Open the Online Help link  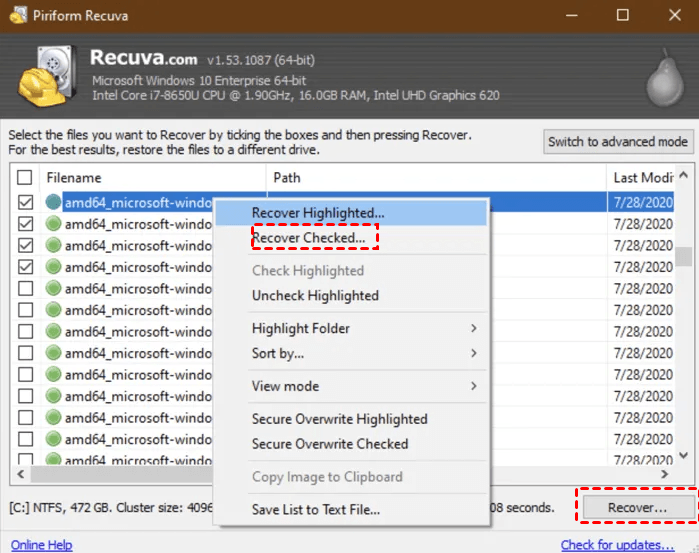tap(41, 545)
